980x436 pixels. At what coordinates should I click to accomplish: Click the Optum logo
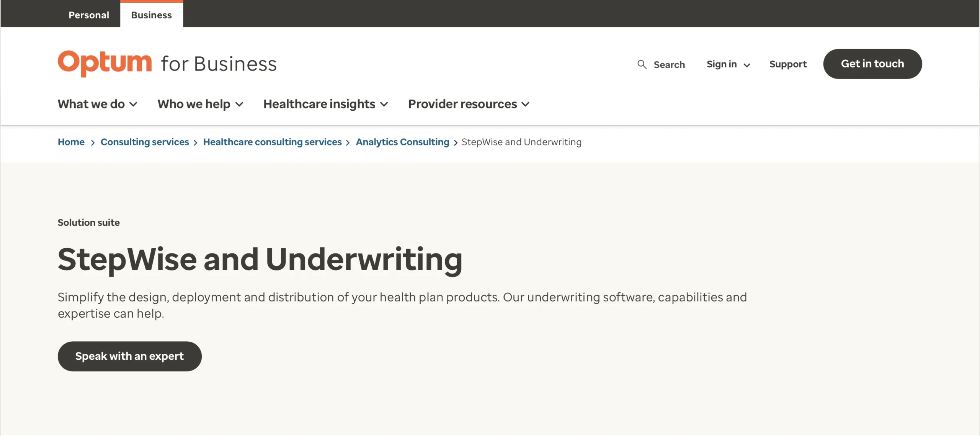click(105, 63)
